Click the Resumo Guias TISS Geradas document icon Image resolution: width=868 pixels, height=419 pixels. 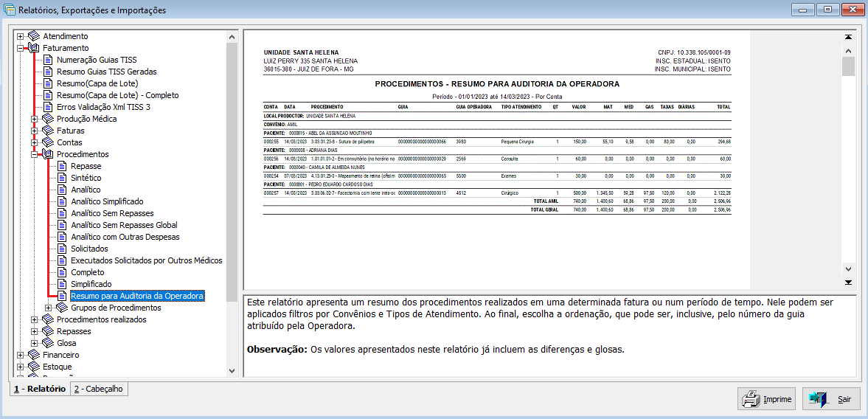tap(49, 72)
